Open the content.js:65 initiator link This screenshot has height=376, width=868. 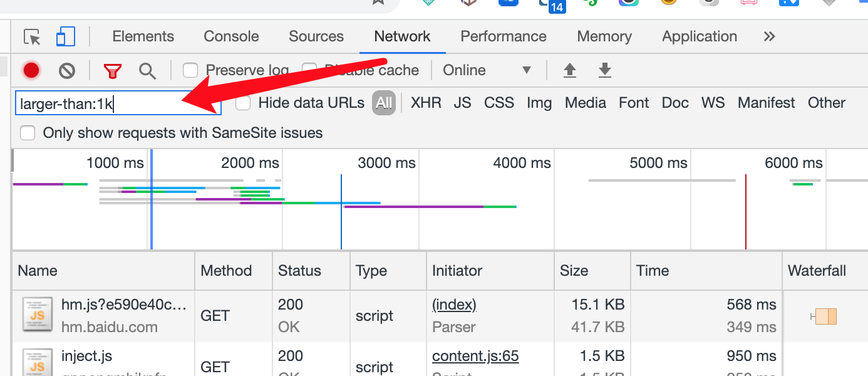point(475,356)
